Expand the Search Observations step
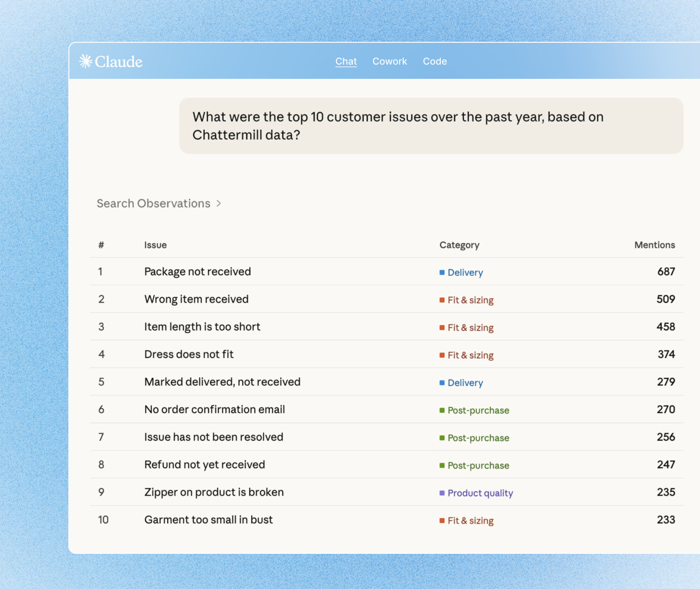The width and height of the screenshot is (700, 589). 159,203
